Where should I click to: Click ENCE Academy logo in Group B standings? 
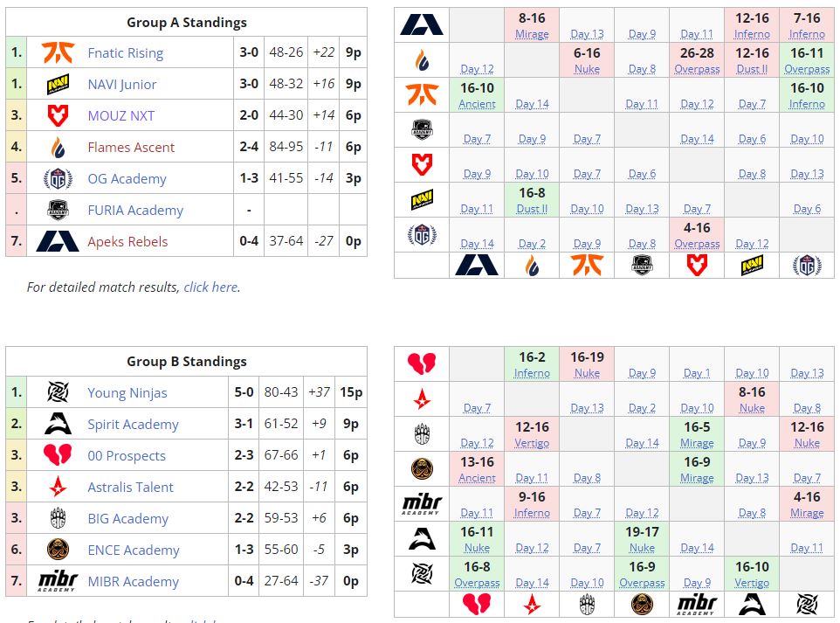(x=58, y=550)
